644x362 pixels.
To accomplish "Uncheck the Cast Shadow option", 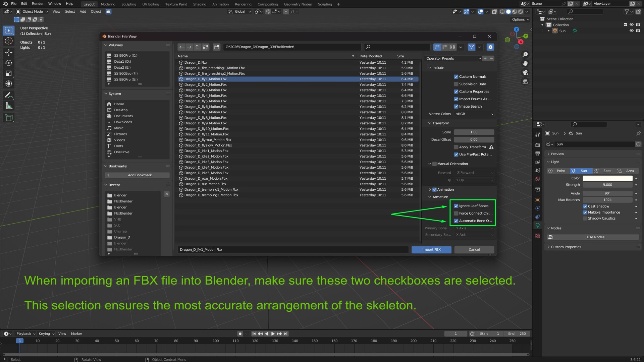I will click(x=585, y=206).
